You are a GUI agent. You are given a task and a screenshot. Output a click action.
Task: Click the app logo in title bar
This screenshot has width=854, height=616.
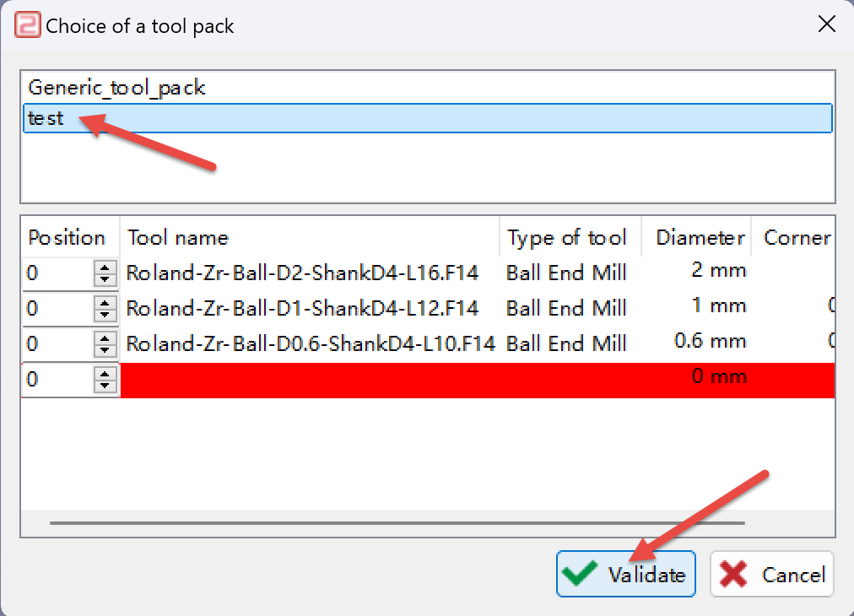tap(27, 25)
